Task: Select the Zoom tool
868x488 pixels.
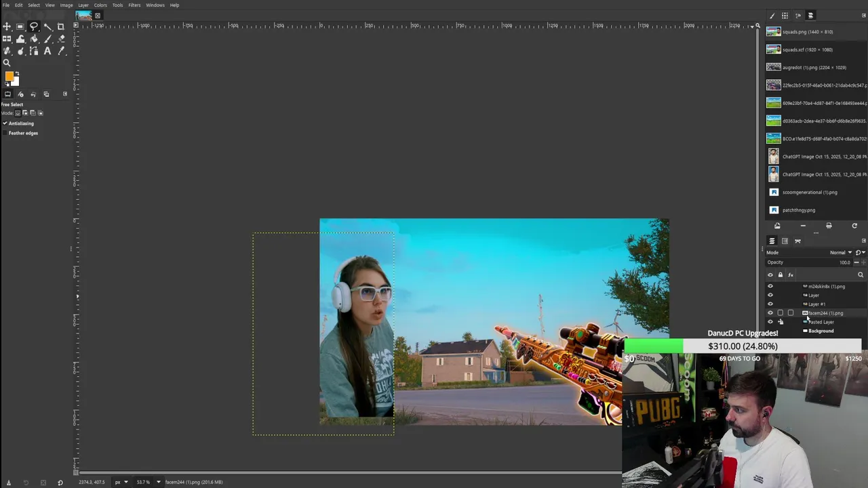Action: click(7, 63)
